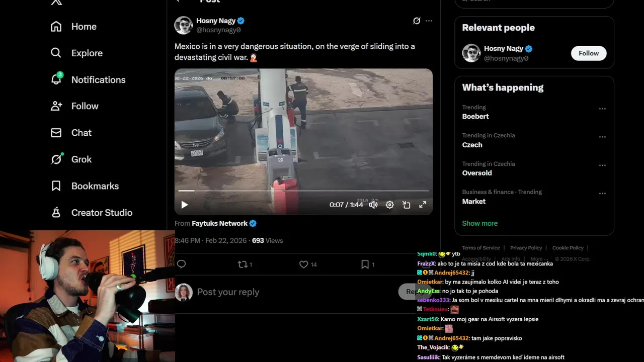Open the @hosnynagy0 handle link on post

218,30
